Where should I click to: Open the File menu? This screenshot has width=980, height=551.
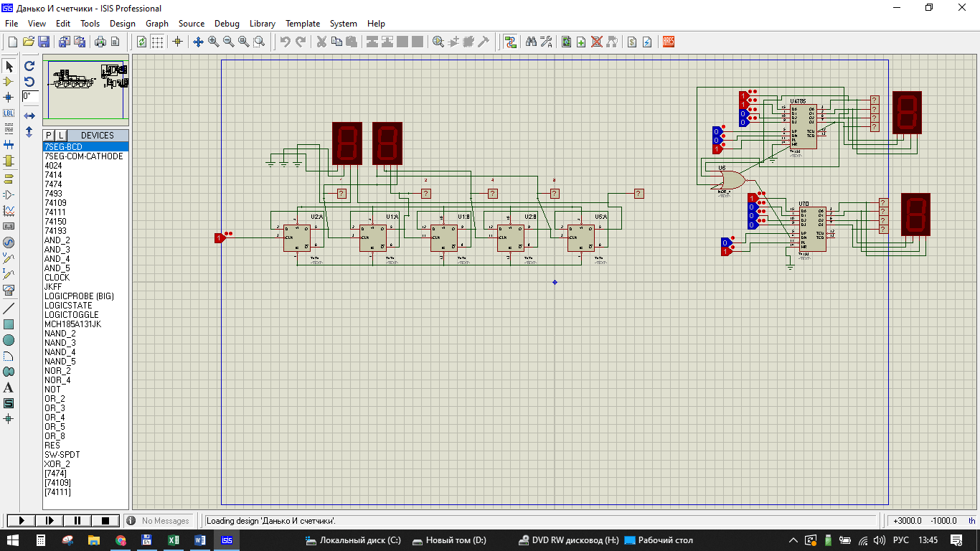point(11,24)
